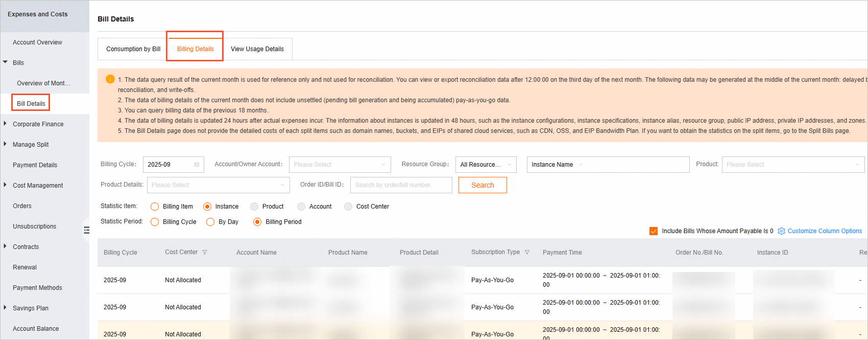Select the Account statistic item radio
Viewport: 868px width, 340px height.
click(x=301, y=207)
